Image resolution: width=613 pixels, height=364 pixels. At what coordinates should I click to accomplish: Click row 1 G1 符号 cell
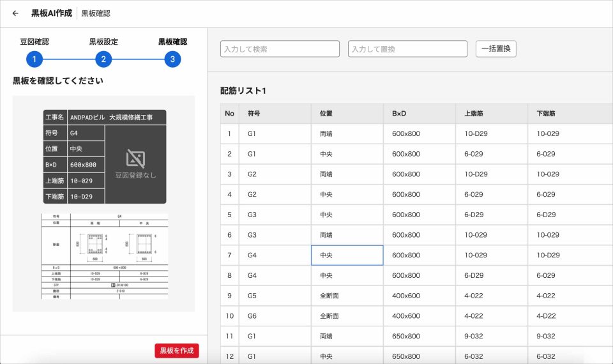[x=275, y=133]
